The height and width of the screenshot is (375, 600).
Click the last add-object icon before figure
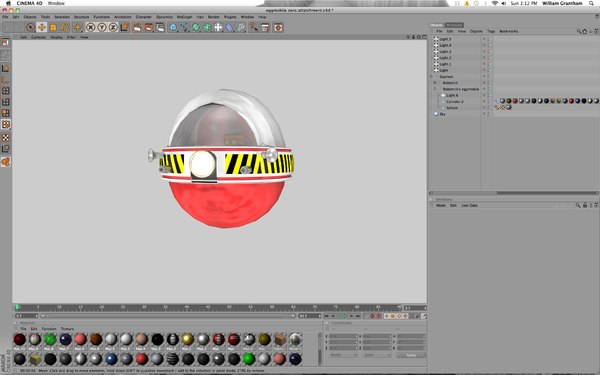241,27
